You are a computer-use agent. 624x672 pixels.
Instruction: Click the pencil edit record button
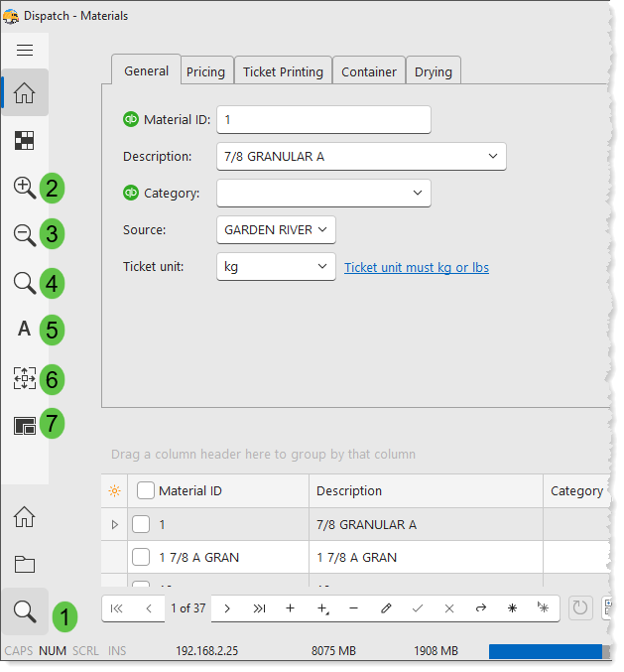[x=386, y=608]
